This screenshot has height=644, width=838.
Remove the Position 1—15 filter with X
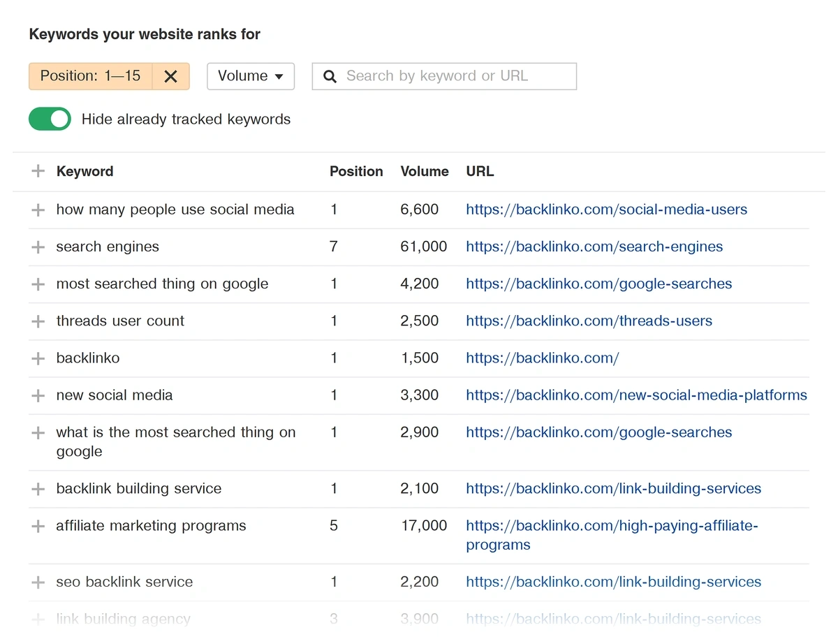170,76
